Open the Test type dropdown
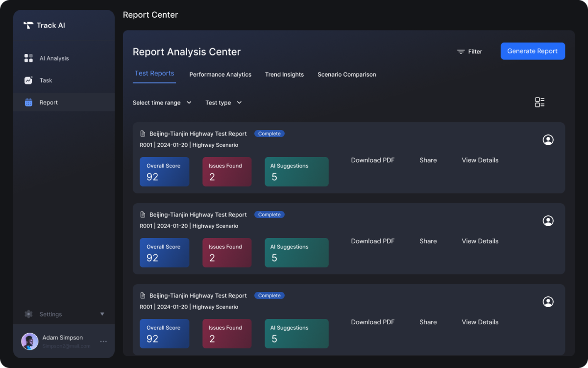 pos(223,103)
